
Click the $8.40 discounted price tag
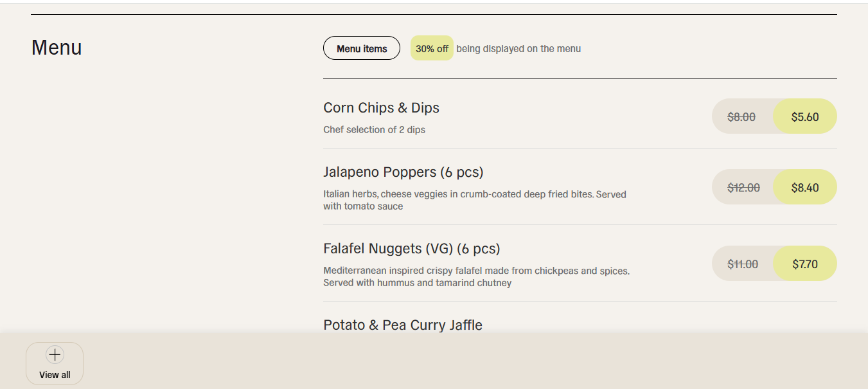point(805,187)
